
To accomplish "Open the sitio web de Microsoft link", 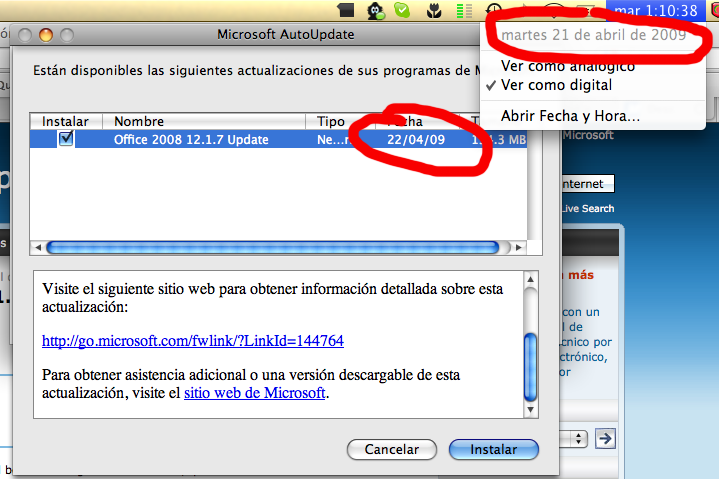I will pos(254,393).
